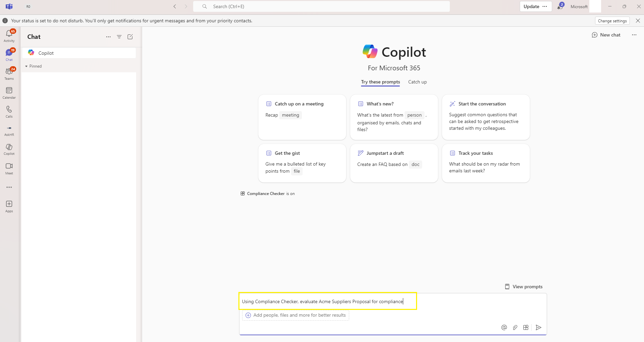Viewport: 644px width, 342px height.
Task: Open Copilot pane more options ellipsis
Action: point(634,35)
